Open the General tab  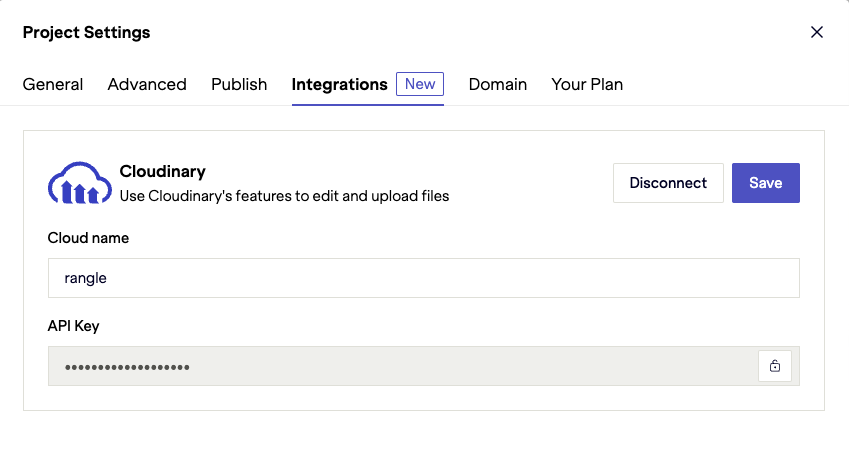53,84
